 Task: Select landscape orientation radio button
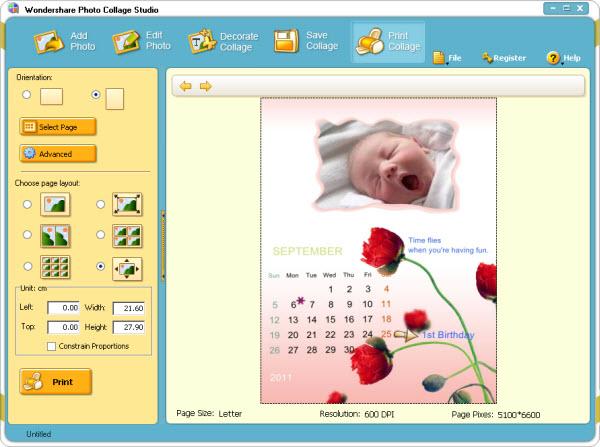pyautogui.click(x=27, y=95)
